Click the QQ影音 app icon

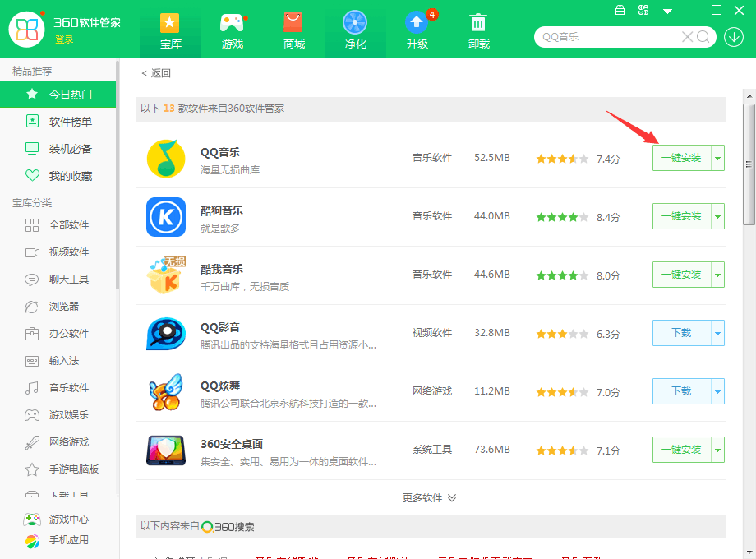166,333
